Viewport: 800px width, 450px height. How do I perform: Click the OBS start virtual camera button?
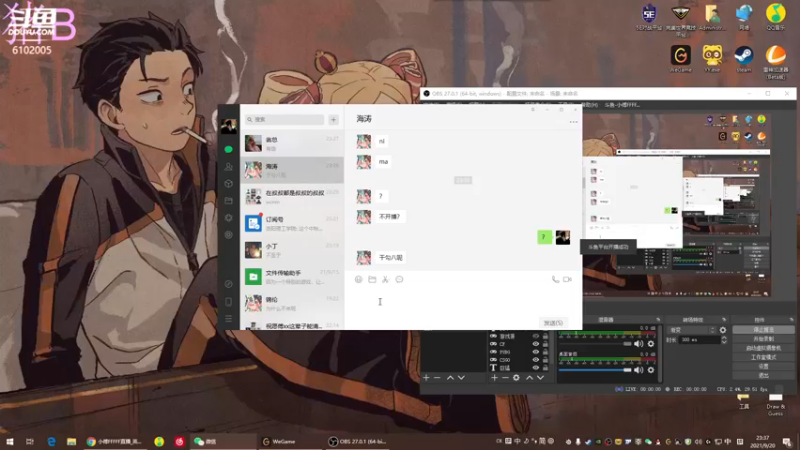(x=763, y=348)
